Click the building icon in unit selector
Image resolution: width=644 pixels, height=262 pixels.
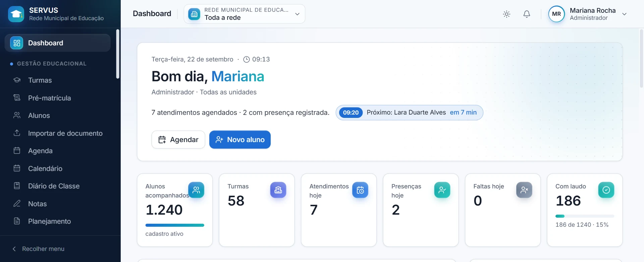coord(194,14)
